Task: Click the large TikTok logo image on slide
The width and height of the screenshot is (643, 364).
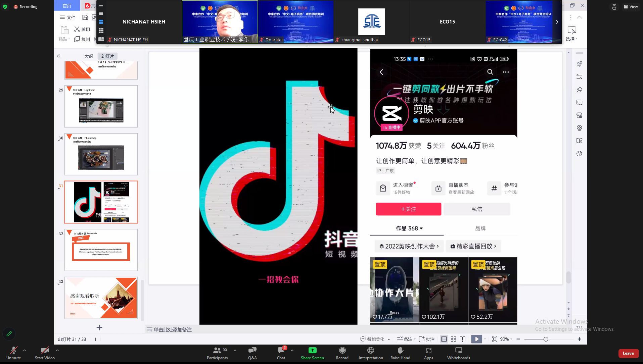Action: click(x=278, y=187)
